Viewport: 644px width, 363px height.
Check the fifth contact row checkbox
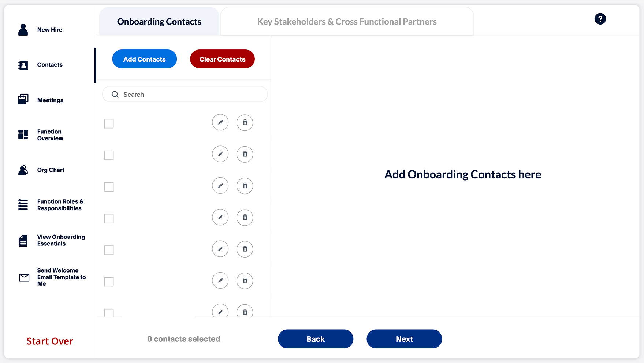coord(109,250)
